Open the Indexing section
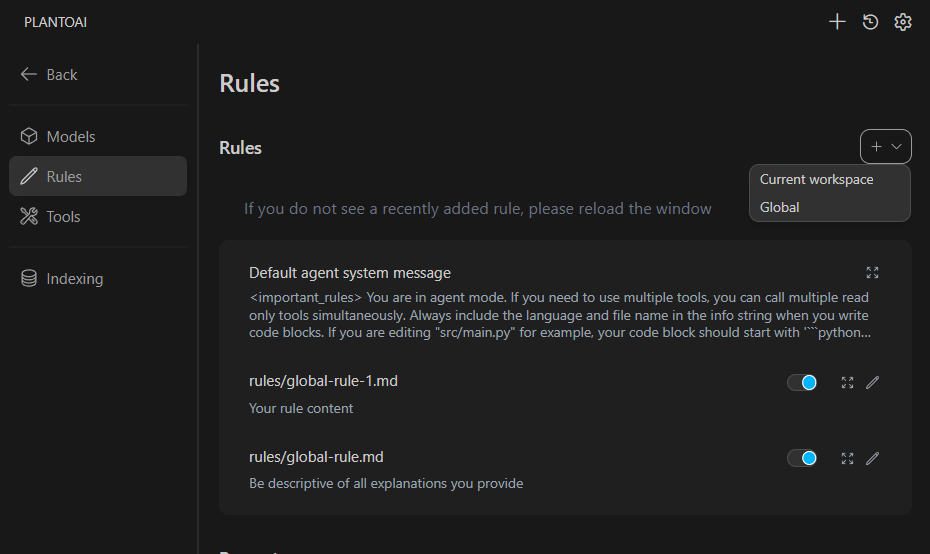The width and height of the screenshot is (930, 554). pyautogui.click(x=98, y=278)
